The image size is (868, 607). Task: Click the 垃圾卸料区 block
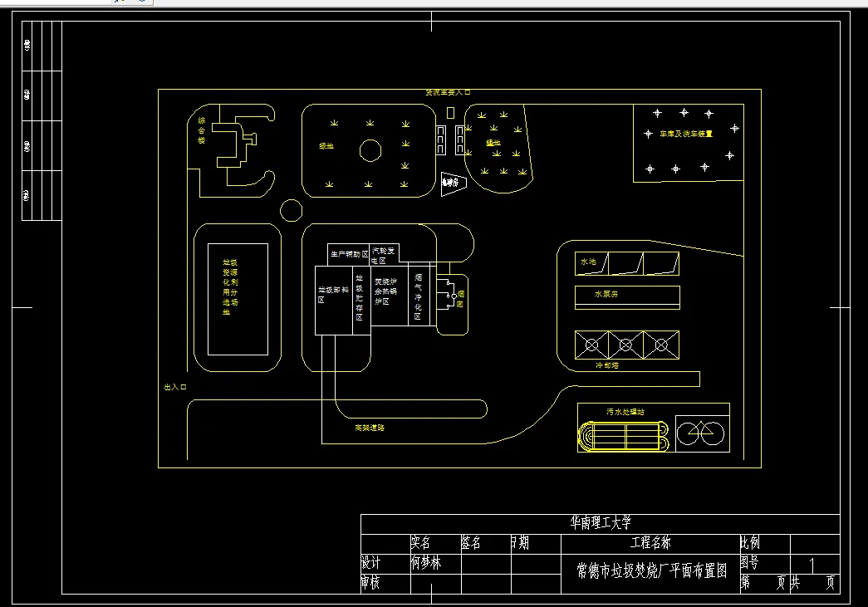[334, 301]
